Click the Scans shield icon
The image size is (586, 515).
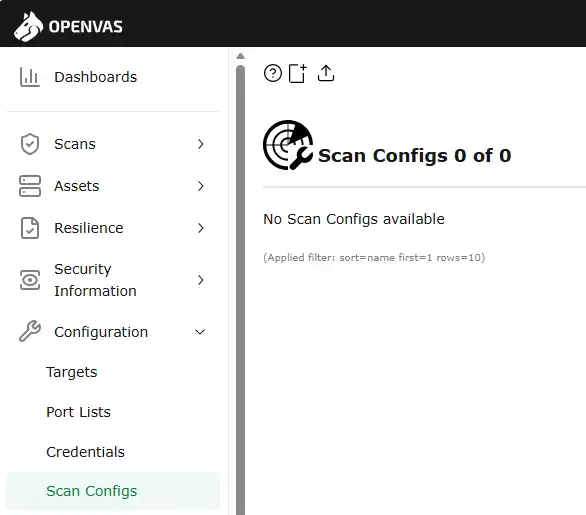30,144
